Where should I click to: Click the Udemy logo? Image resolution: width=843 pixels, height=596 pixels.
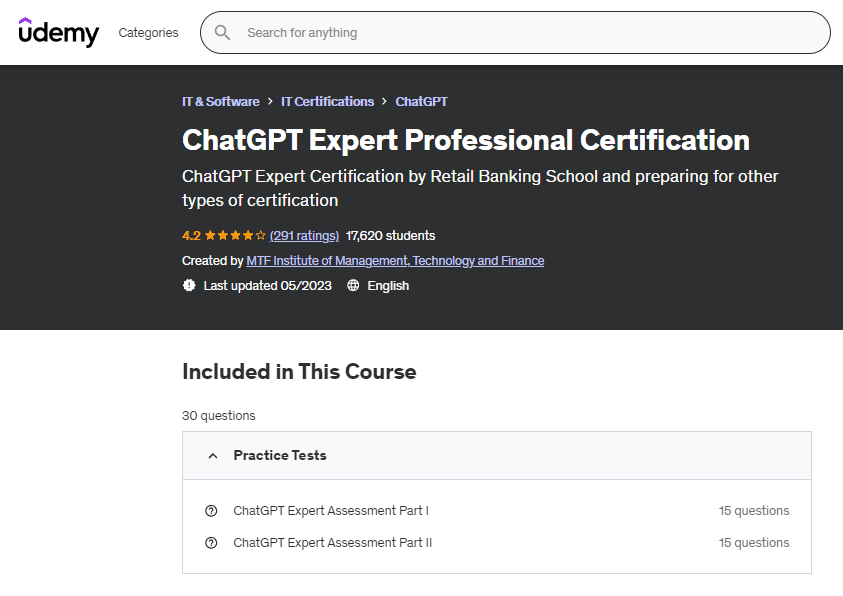click(x=59, y=32)
